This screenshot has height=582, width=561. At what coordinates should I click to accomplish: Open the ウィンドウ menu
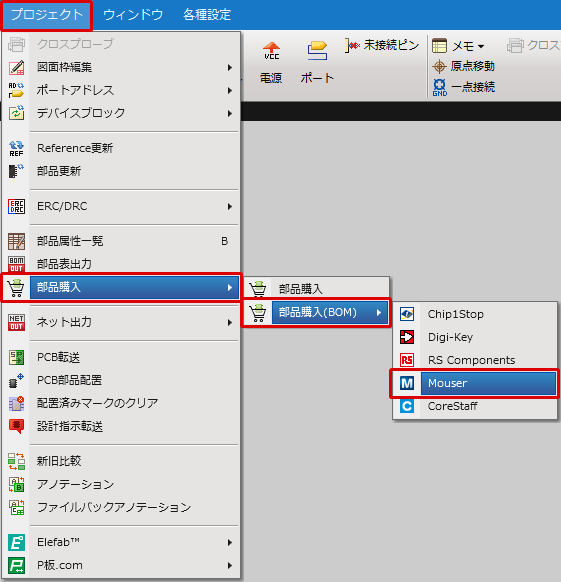(133, 15)
